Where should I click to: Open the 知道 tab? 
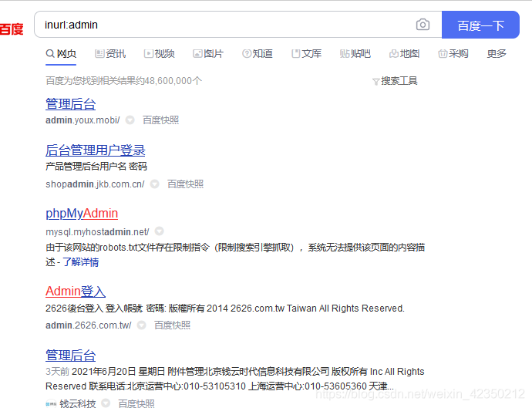coord(258,54)
